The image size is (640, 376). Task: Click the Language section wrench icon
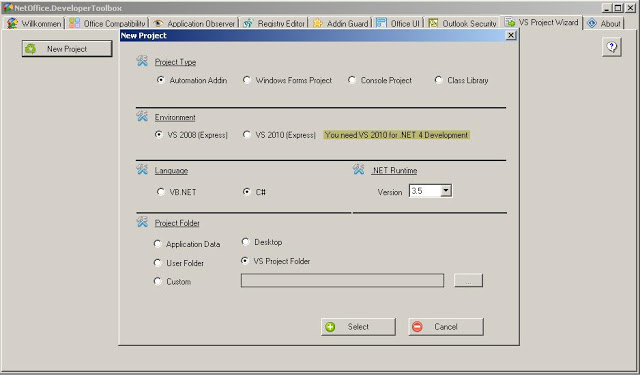click(142, 169)
